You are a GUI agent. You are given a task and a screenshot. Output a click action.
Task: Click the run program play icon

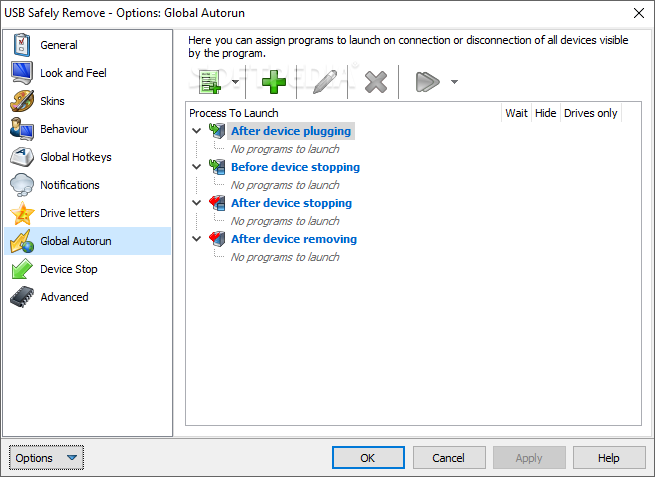point(427,82)
